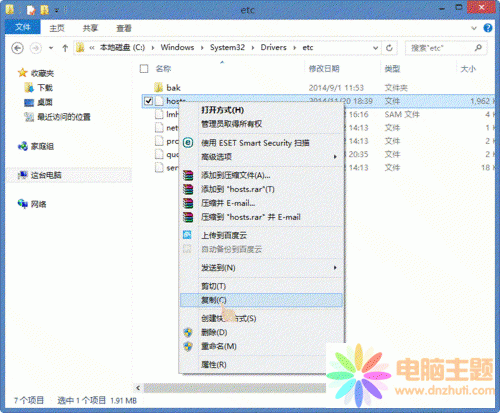Open Explorer help question mark
The height and width of the screenshot is (413, 500).
tap(488, 28)
